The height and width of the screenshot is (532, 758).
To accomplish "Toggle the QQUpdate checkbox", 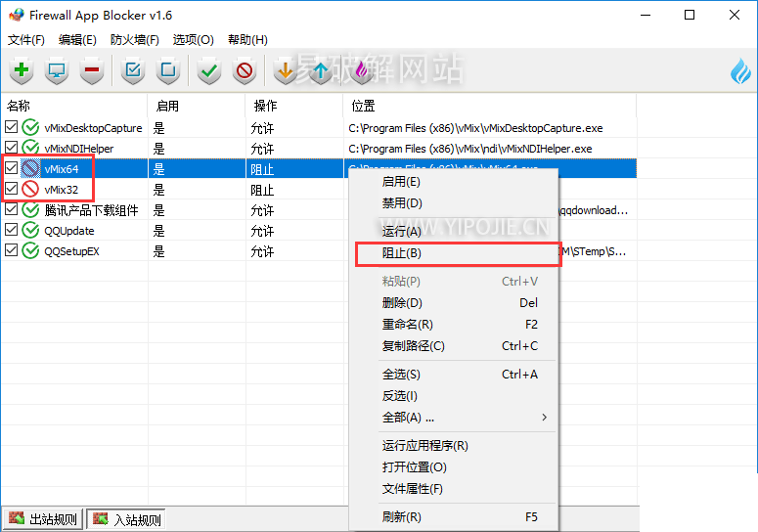I will point(11,230).
